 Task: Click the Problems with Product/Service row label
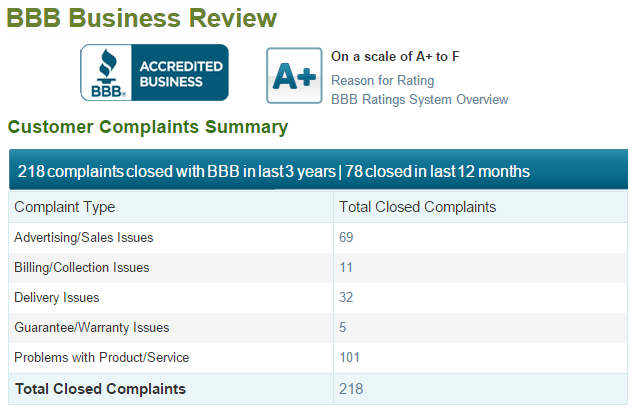point(101,357)
